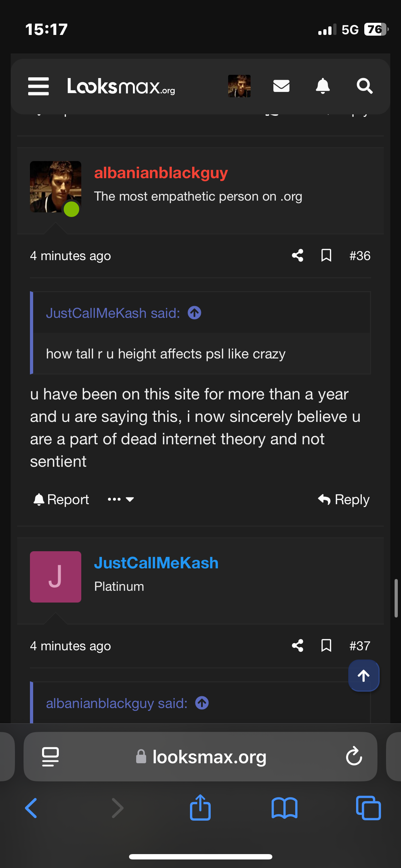Screen dimensions: 401x868
Task: Share post #37
Action: (298, 646)
